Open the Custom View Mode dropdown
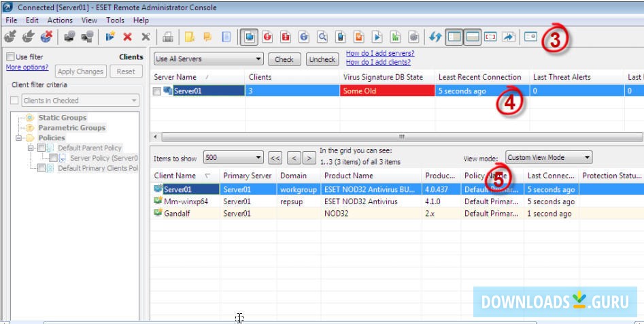This screenshot has height=324, width=644. tap(548, 157)
